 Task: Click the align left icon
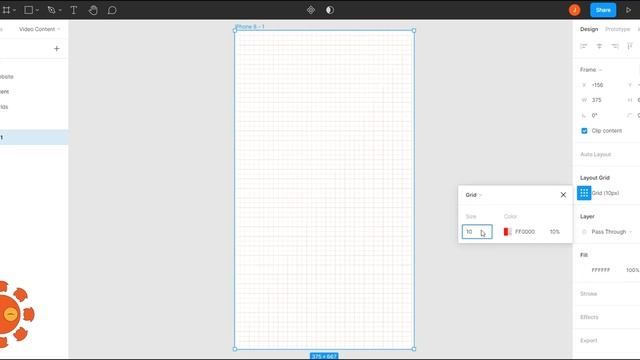(x=584, y=46)
